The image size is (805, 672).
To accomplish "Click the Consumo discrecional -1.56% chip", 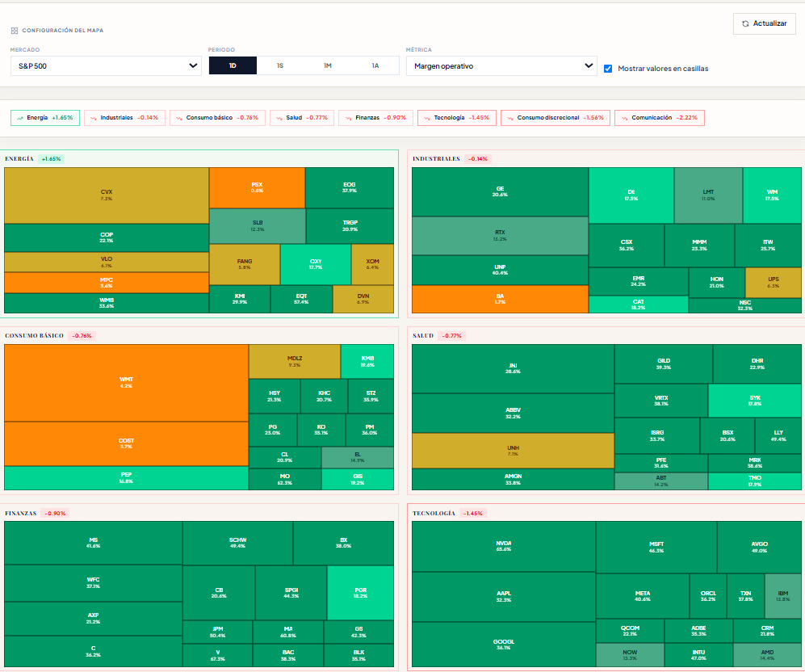I will 556,118.
